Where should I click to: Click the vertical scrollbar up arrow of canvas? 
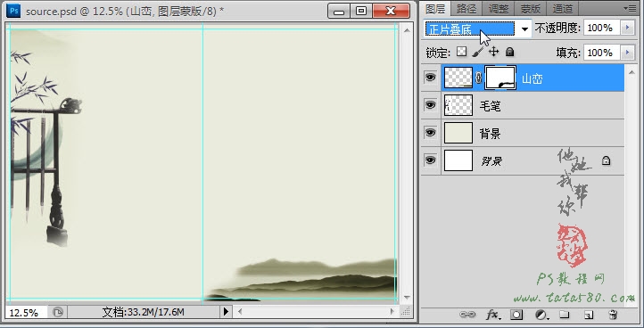point(407,29)
